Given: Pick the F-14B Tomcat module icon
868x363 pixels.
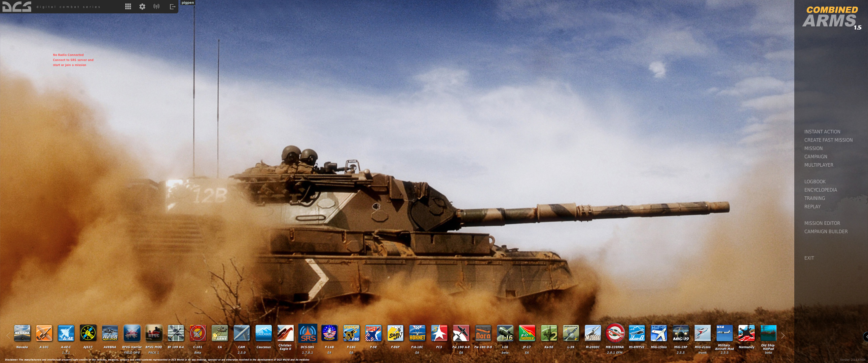Looking at the screenshot, I should [329, 333].
